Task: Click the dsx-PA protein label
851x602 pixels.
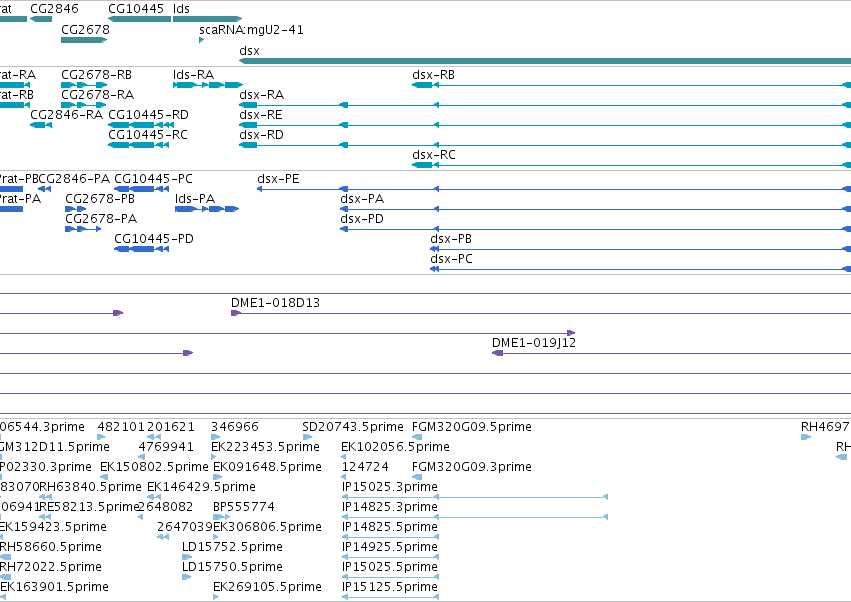Action: click(x=362, y=199)
